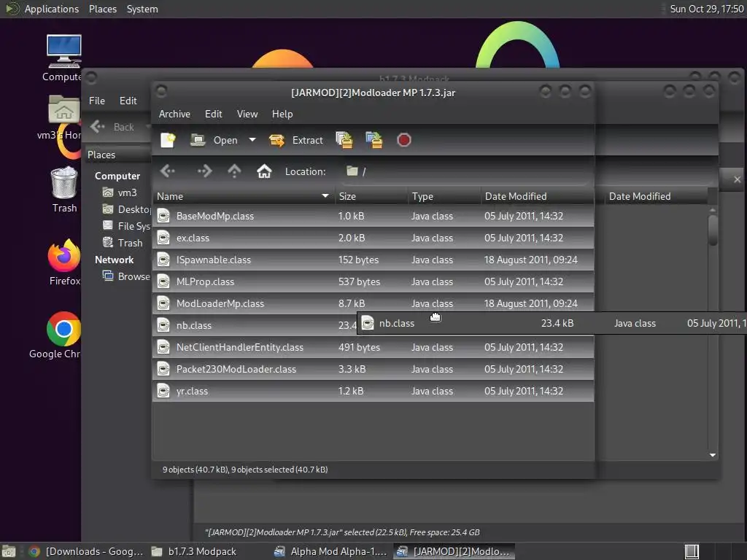Click workspace switcher in bottom panel
Screen dimensions: 747x560
pyautogui.click(x=692, y=551)
